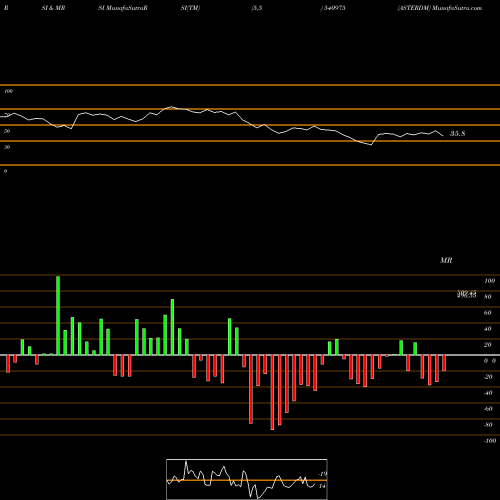This screenshot has width=500, height=500.
Task: Click the MR axis label 40 on right
Action: 488,329
